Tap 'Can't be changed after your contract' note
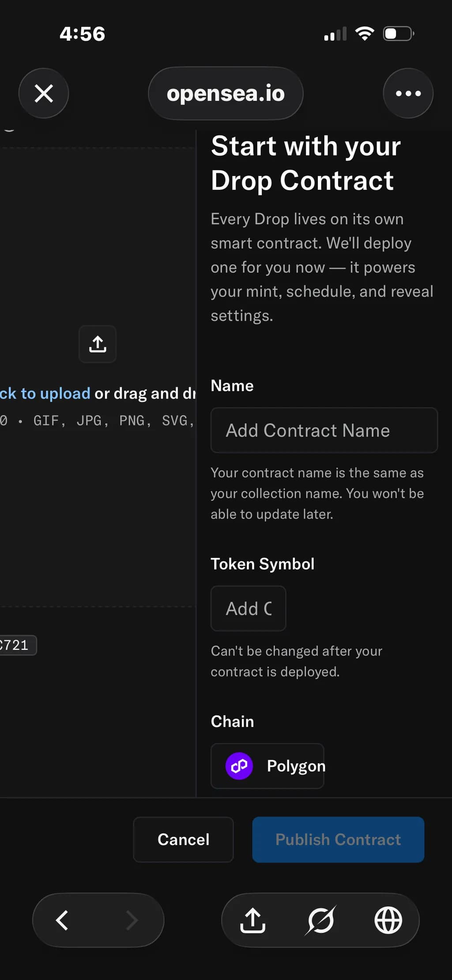 [x=297, y=661]
